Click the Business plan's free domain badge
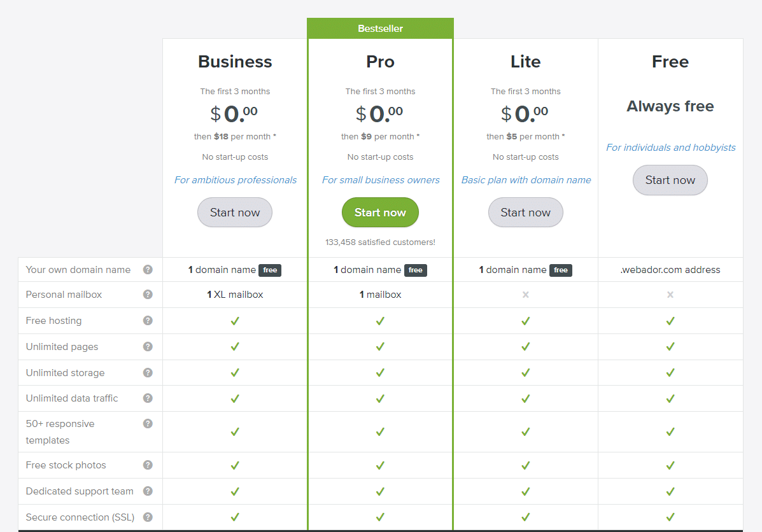 click(270, 270)
